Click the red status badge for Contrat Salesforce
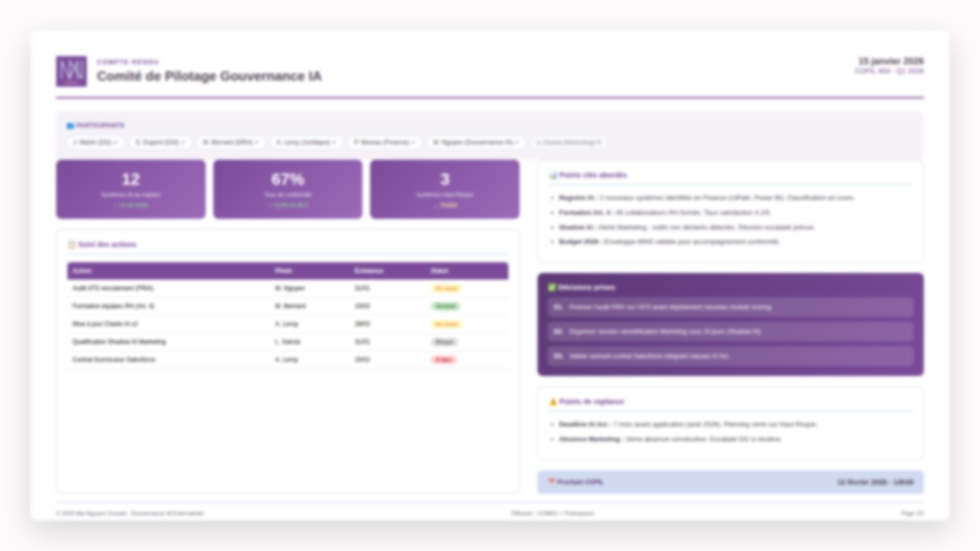The height and width of the screenshot is (551, 980). click(x=444, y=360)
